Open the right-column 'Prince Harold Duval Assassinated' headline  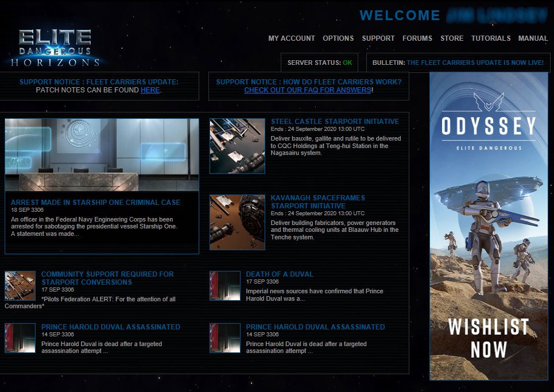pyautogui.click(x=315, y=327)
